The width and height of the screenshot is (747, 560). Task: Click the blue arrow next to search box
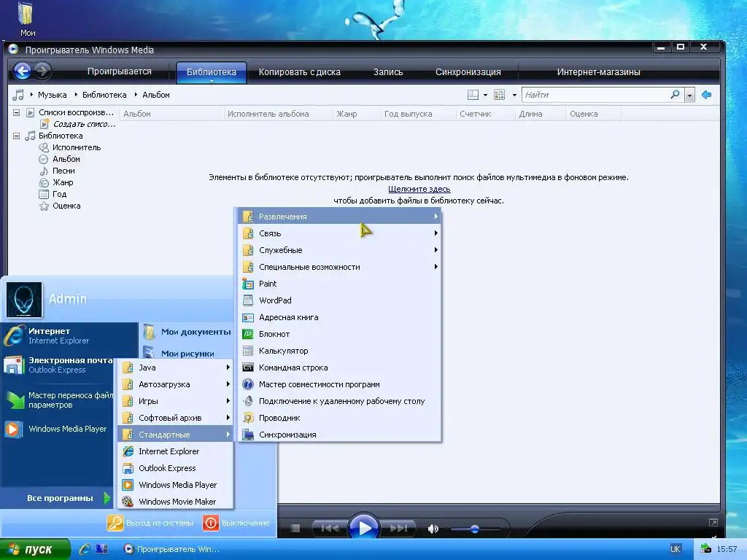706,95
